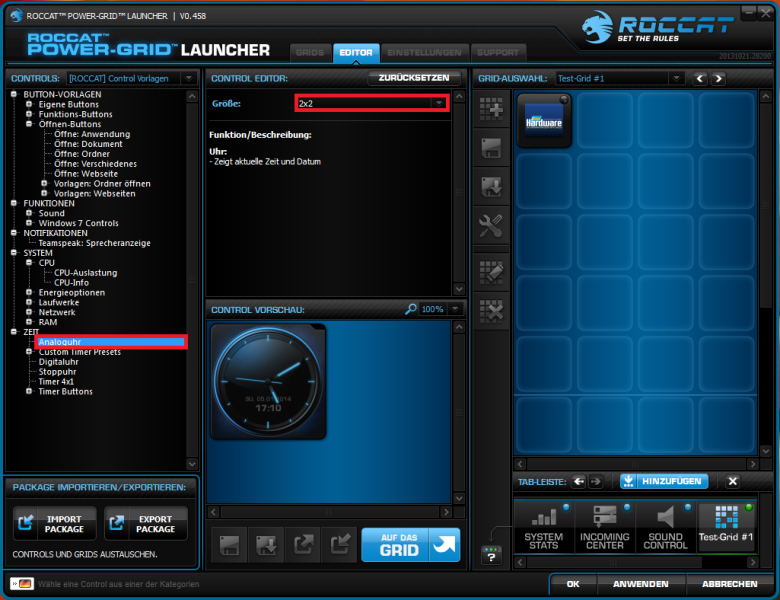The height and width of the screenshot is (600, 780).
Task: Click the OK button
Action: [x=573, y=584]
